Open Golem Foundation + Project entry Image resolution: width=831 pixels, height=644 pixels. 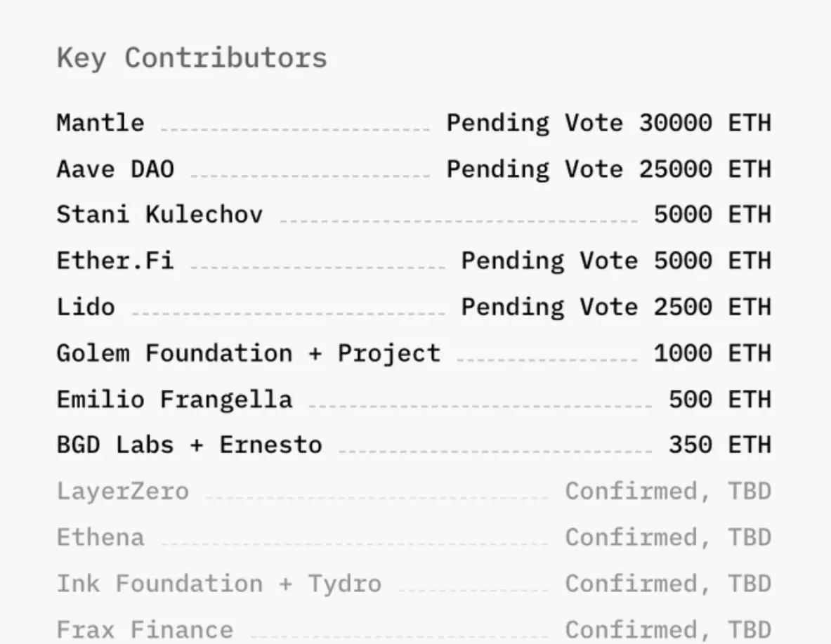[249, 353]
